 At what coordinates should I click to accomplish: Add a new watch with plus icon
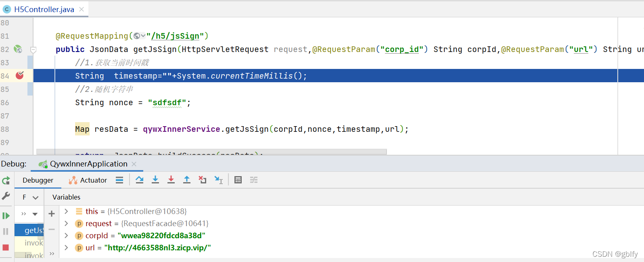click(52, 214)
